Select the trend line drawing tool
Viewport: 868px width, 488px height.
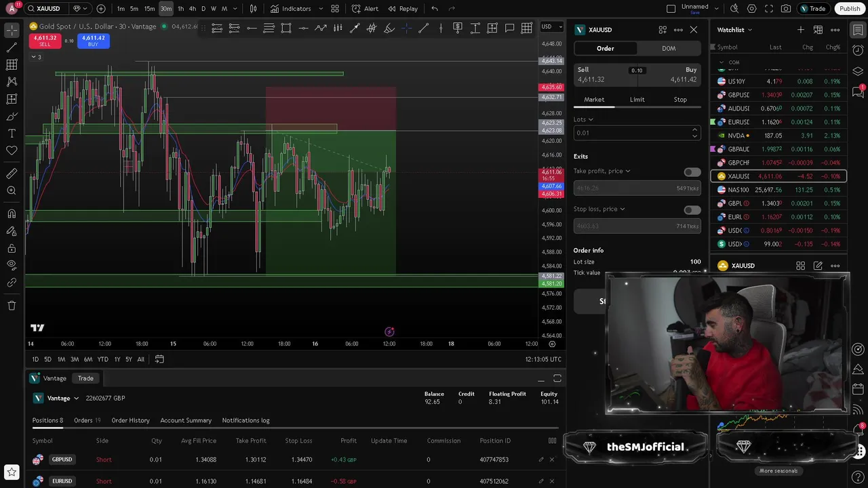[12, 48]
